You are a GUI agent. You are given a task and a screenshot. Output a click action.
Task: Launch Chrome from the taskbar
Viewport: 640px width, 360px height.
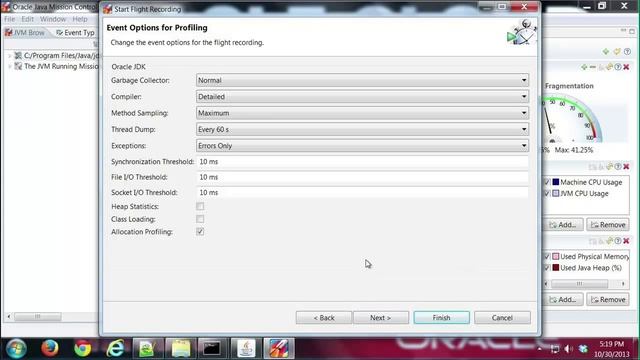pyautogui.click(x=83, y=348)
